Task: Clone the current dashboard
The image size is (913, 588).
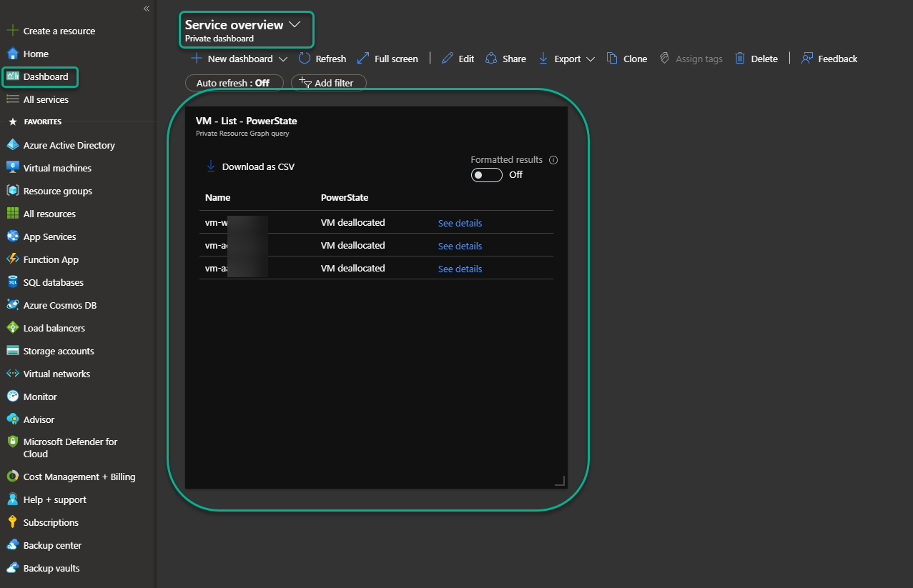Action: [627, 59]
